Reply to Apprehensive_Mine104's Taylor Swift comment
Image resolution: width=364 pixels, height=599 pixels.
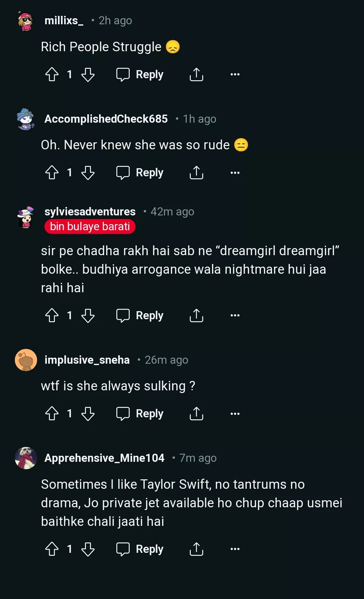point(140,549)
